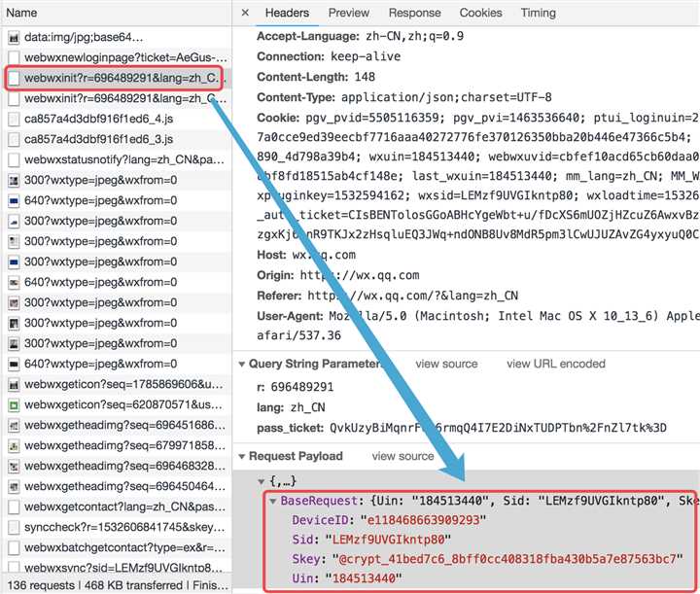
Task: Click view URL encoded link
Action: (x=556, y=365)
